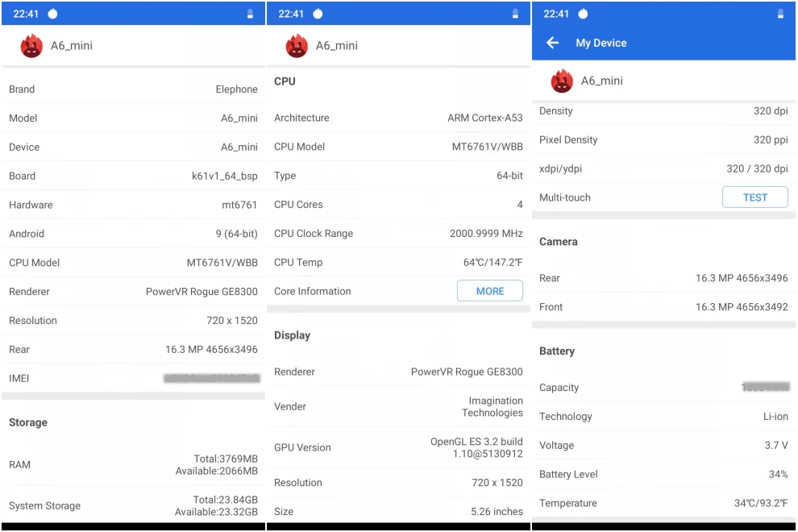Tap the blurred IMEI value

pyautogui.click(x=212, y=378)
